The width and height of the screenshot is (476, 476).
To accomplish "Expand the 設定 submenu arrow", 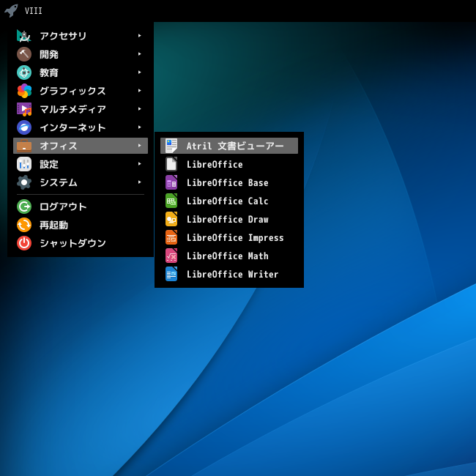I will [139, 163].
